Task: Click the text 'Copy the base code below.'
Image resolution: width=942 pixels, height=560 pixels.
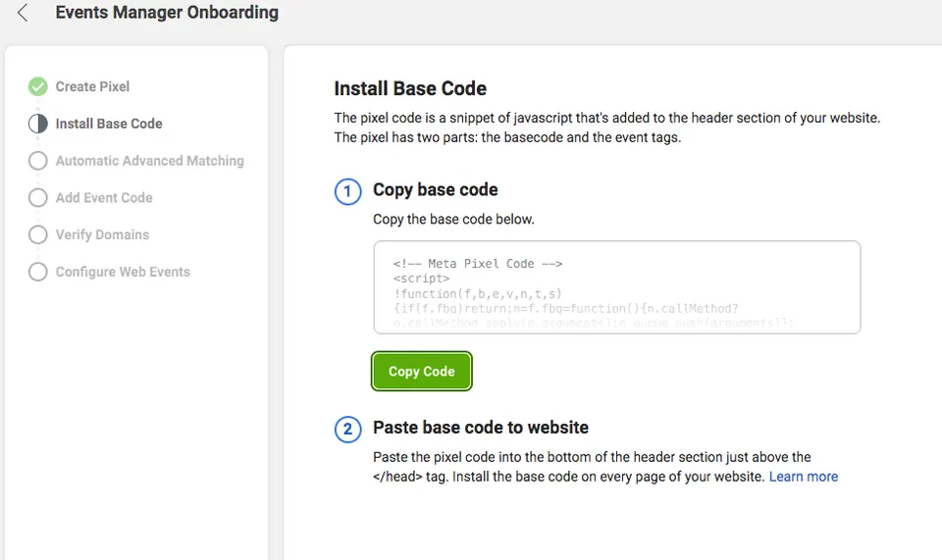Action: point(453,219)
